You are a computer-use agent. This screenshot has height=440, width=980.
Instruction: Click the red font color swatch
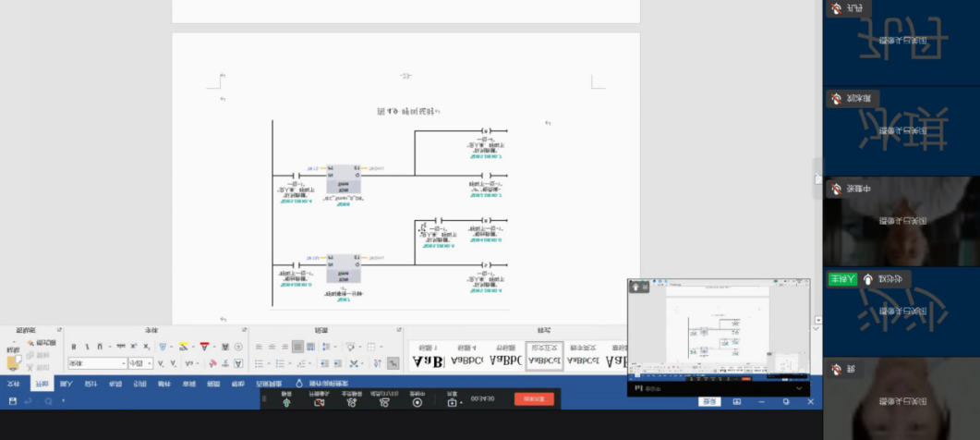204,347
